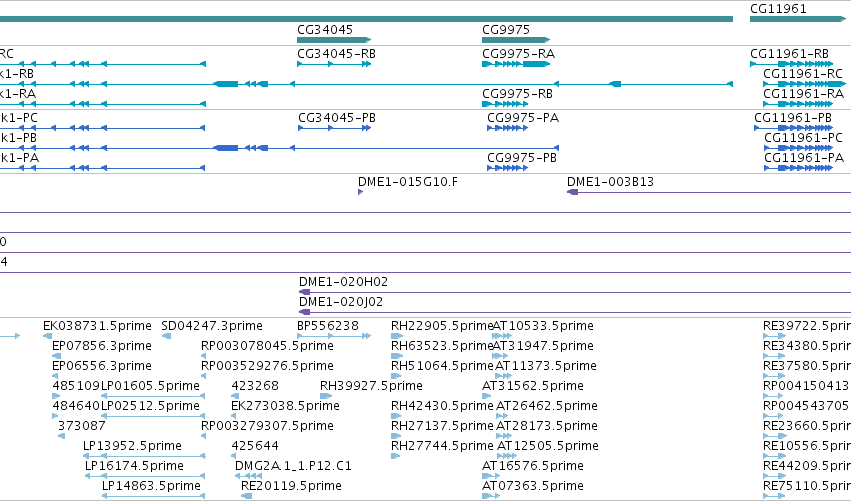
Task: Click the EK038731.5prime EST label
Action: tap(97, 326)
